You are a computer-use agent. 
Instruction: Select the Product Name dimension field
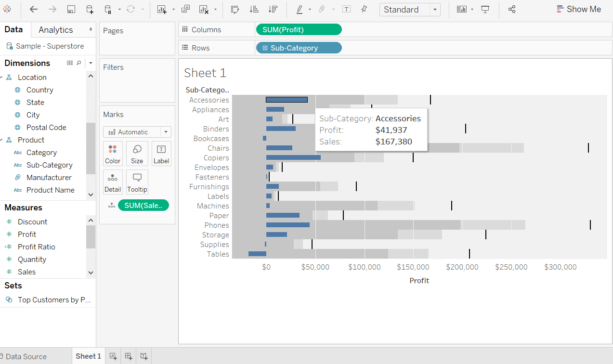51,190
